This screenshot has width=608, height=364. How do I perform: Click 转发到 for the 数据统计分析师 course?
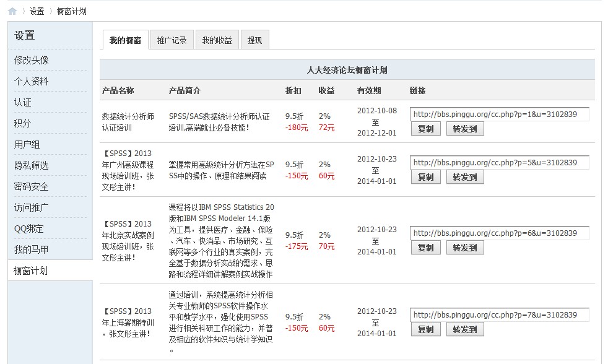464,129
